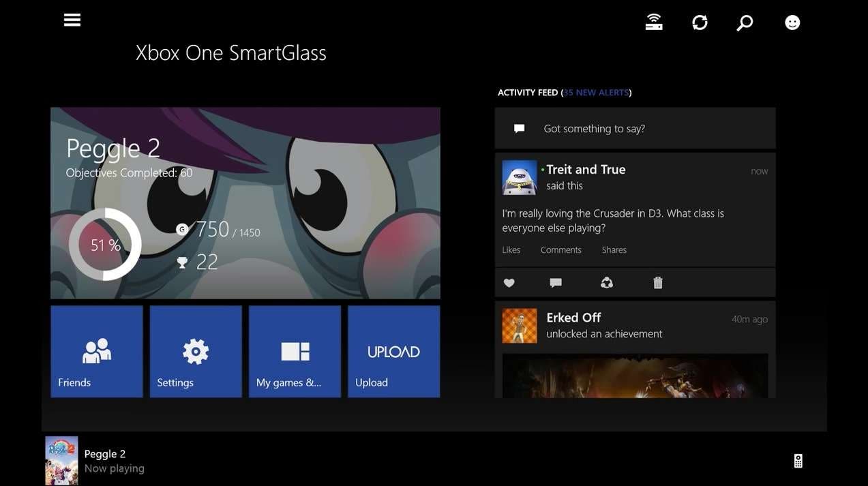Open the Upload tile
868x486 pixels.
(394, 352)
